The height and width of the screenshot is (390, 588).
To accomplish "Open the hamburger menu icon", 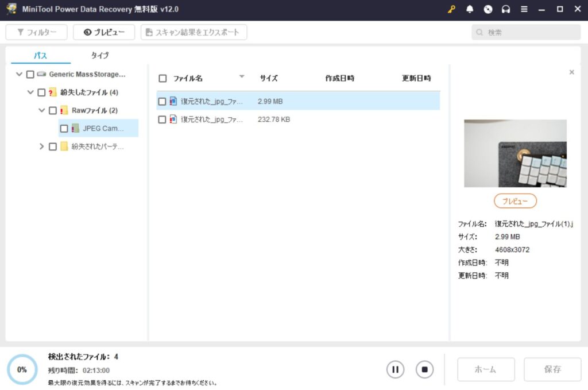I will (x=524, y=9).
